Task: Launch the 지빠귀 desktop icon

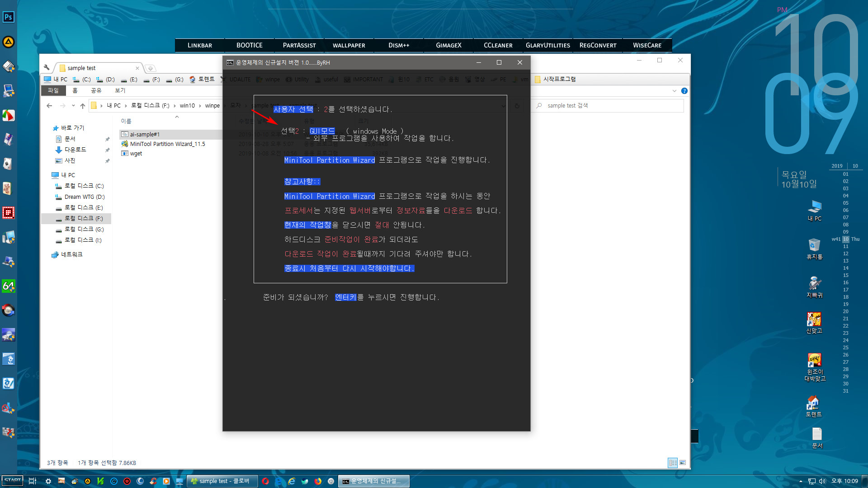Action: [x=815, y=287]
